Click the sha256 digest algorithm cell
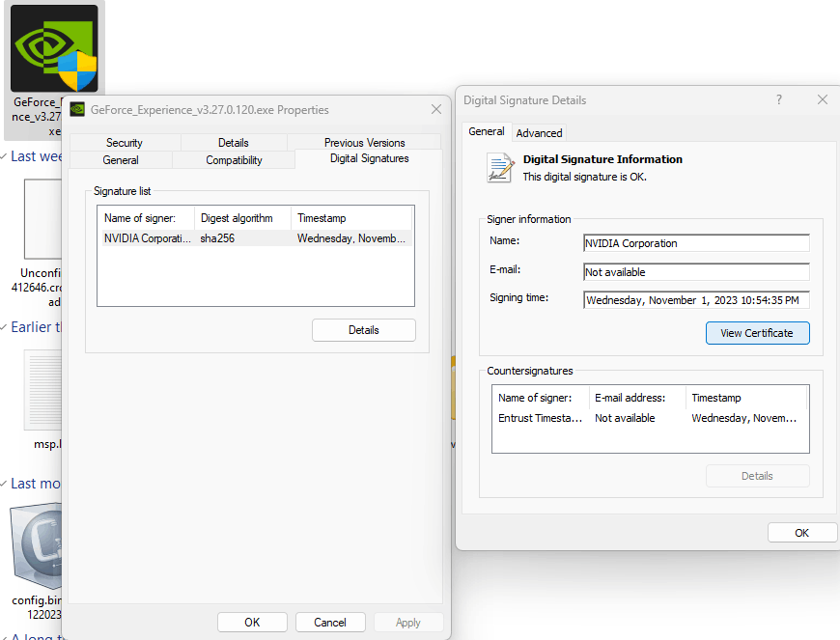Image resolution: width=840 pixels, height=640 pixels. 217,238
